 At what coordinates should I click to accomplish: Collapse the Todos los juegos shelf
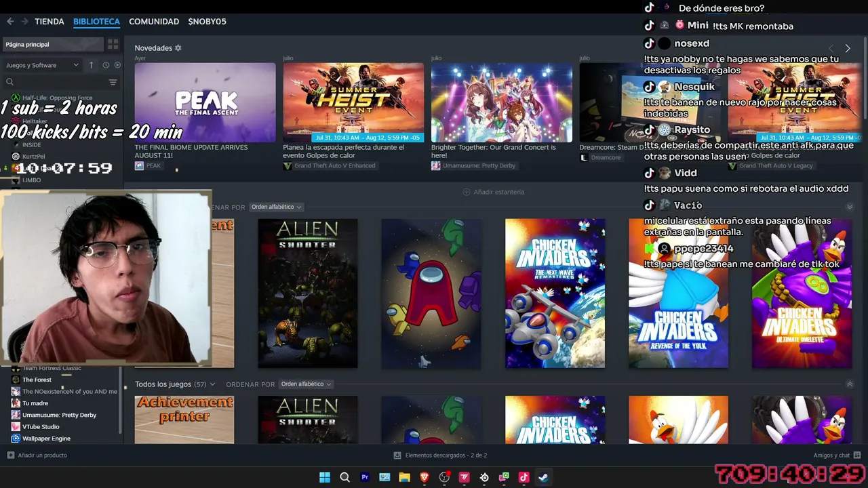850,384
